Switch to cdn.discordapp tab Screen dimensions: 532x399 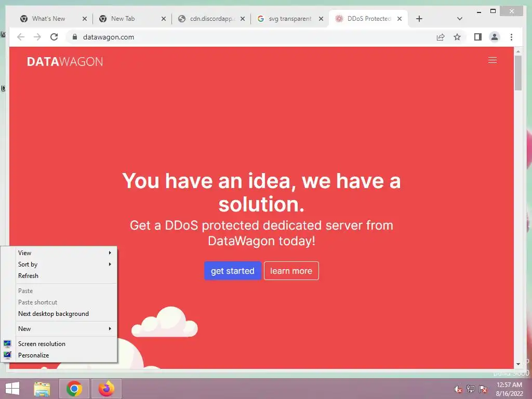coord(210,19)
